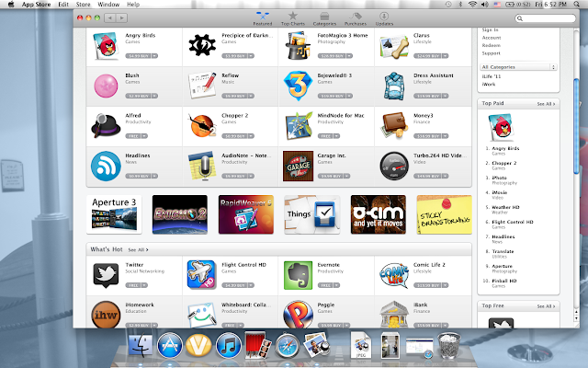The width and height of the screenshot is (588, 368).
Task: Open the Garage Inc. icon
Action: click(298, 166)
